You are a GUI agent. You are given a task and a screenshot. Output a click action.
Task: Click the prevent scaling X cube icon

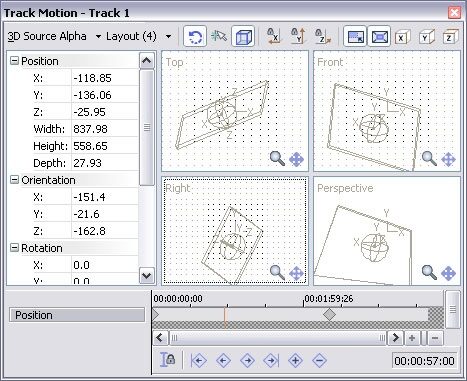[402, 37]
